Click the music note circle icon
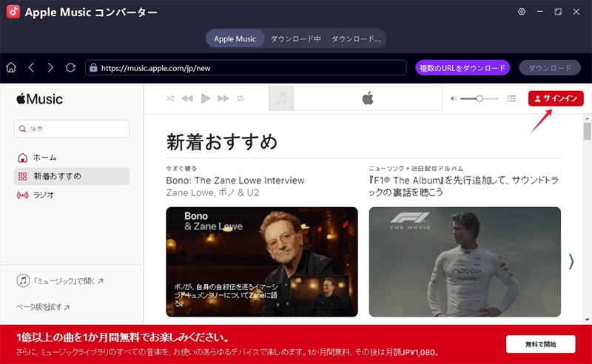This screenshot has width=592, height=364. 23,280
